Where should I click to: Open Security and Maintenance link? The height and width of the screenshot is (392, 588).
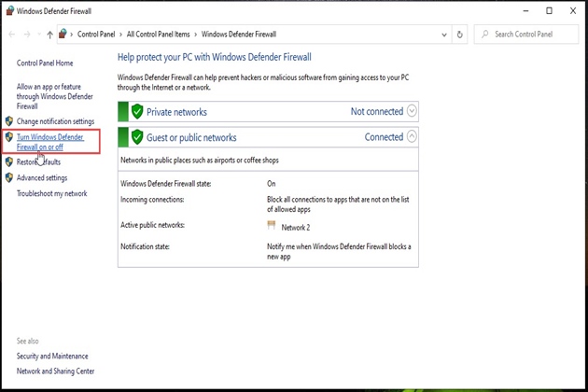52,356
